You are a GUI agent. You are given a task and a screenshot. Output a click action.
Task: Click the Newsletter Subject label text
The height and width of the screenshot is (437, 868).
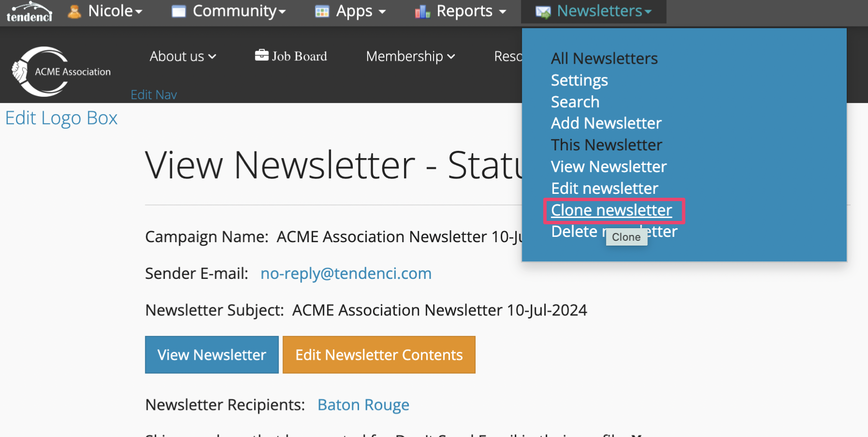click(214, 310)
